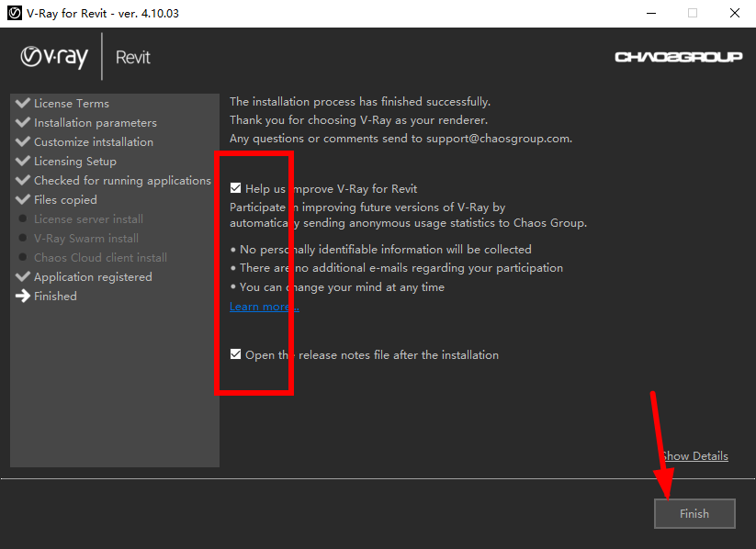
Task: Select the Application registered step
Action: pyautogui.click(x=93, y=277)
